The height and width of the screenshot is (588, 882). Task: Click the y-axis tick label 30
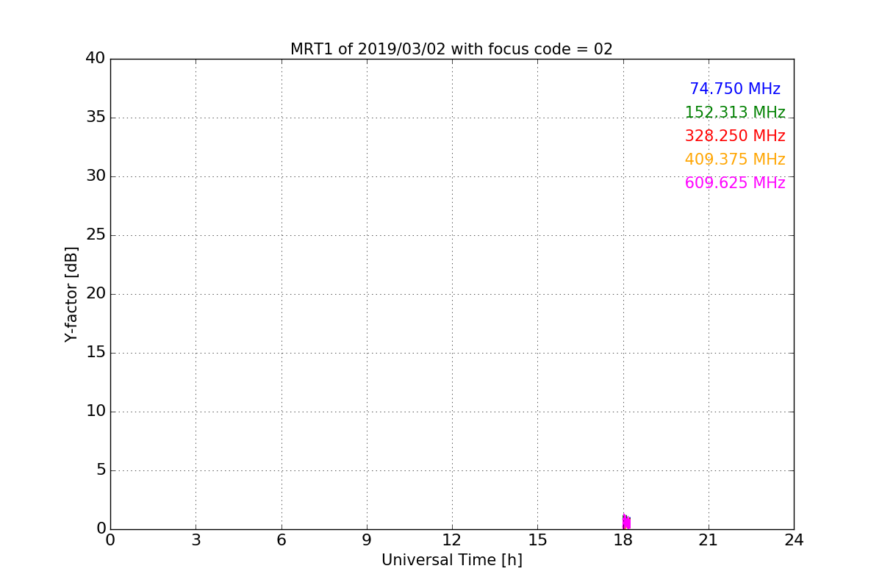tap(96, 176)
